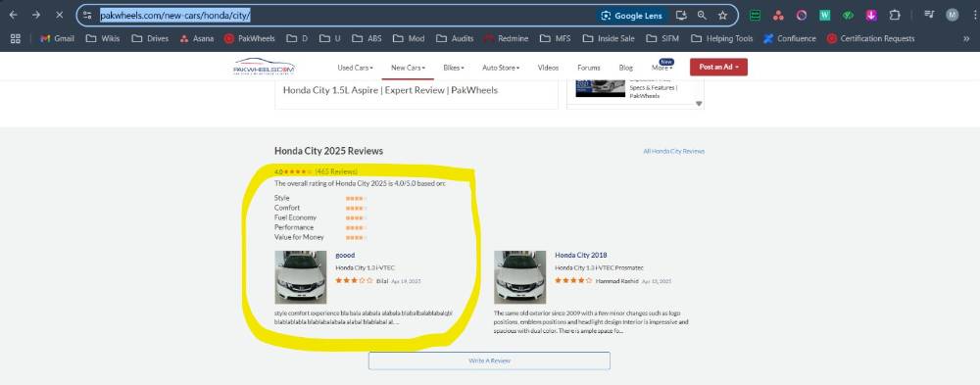Open the Wikis bookmark folder
Screen dimensions: 980x385
[x=103, y=38]
